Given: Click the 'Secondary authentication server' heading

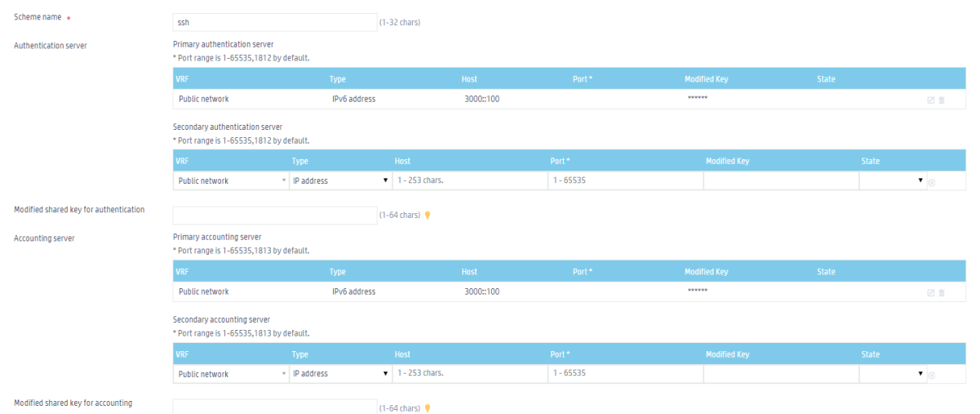Looking at the screenshot, I should [x=228, y=127].
